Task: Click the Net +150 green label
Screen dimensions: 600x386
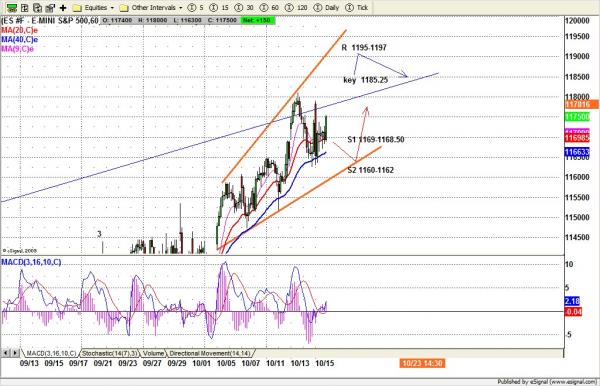Action: tap(258, 20)
